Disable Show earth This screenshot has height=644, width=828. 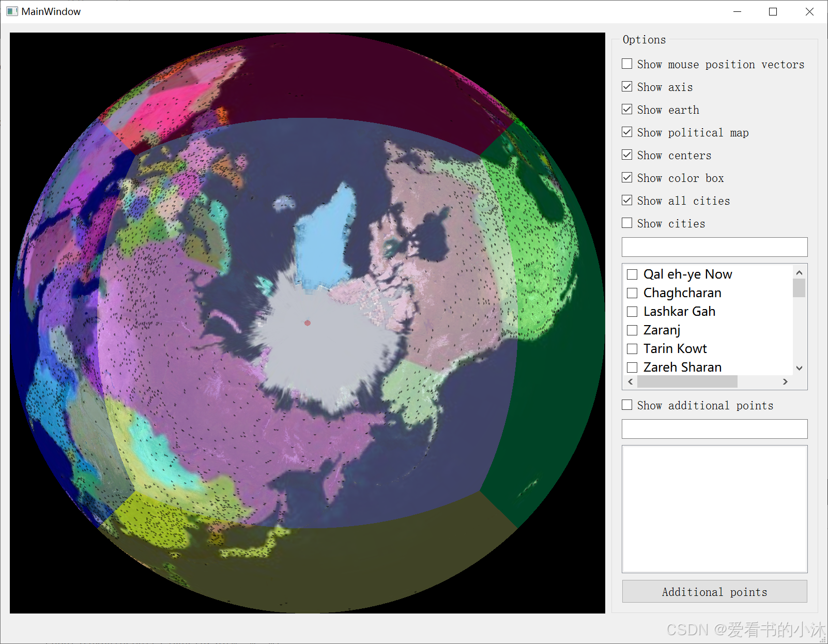(x=626, y=109)
